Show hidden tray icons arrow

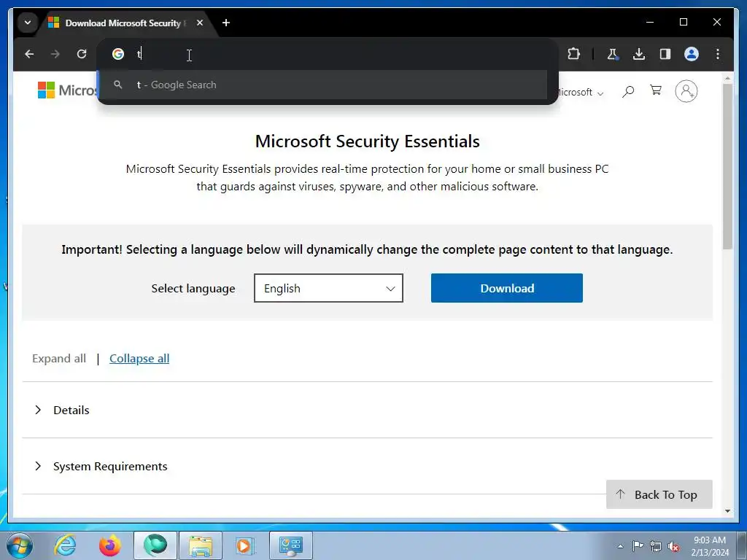tap(620, 546)
